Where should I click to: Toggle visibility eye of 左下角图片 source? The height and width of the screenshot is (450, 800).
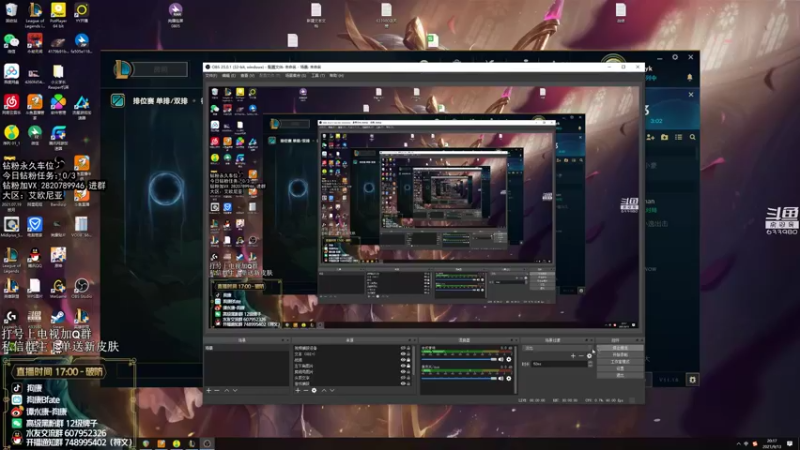click(403, 366)
